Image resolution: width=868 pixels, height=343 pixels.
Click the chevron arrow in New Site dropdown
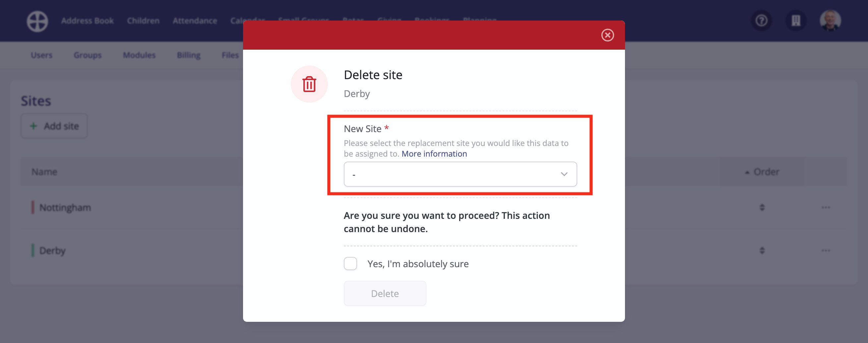coord(564,174)
